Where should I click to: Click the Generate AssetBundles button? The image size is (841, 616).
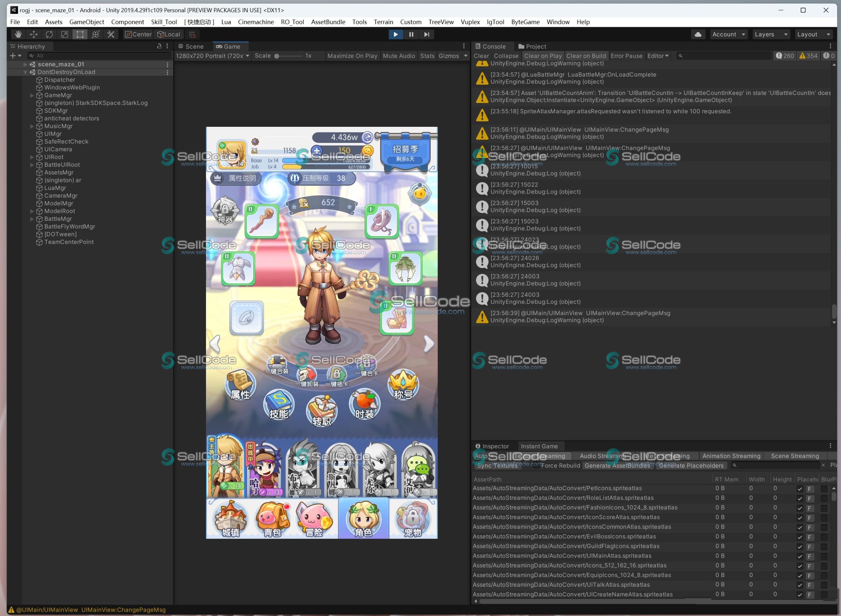coord(617,465)
